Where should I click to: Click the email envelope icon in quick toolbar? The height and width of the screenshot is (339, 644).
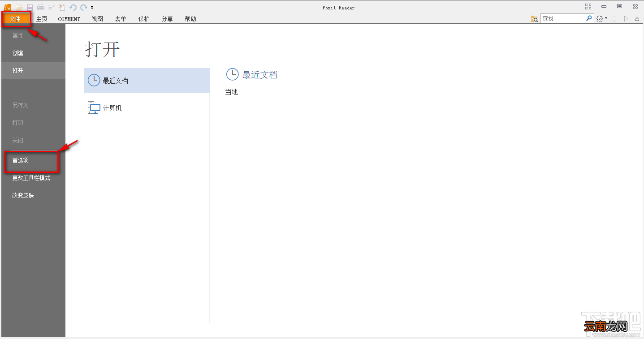coord(52,7)
